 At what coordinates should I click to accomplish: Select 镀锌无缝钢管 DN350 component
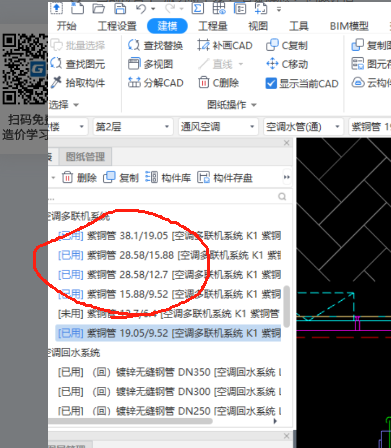pos(169,372)
